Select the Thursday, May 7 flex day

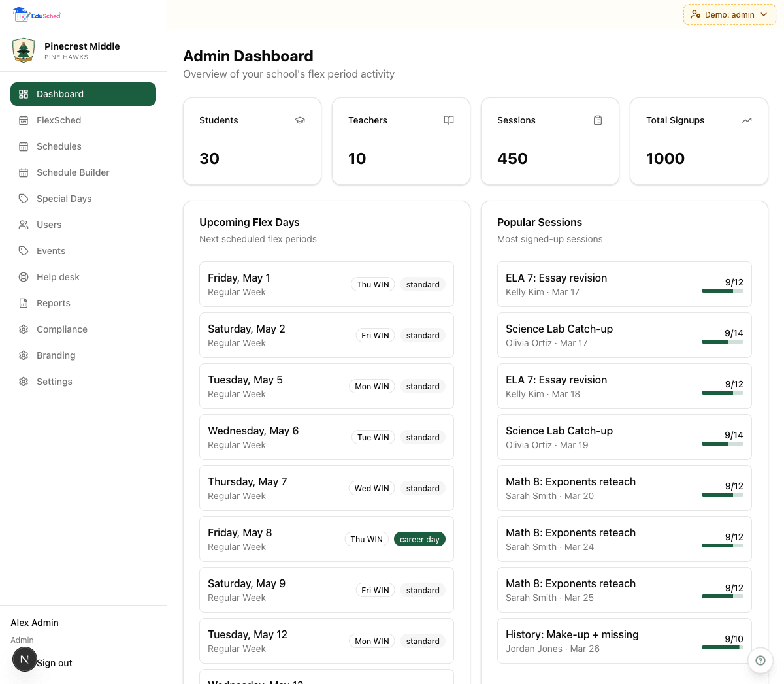(327, 488)
